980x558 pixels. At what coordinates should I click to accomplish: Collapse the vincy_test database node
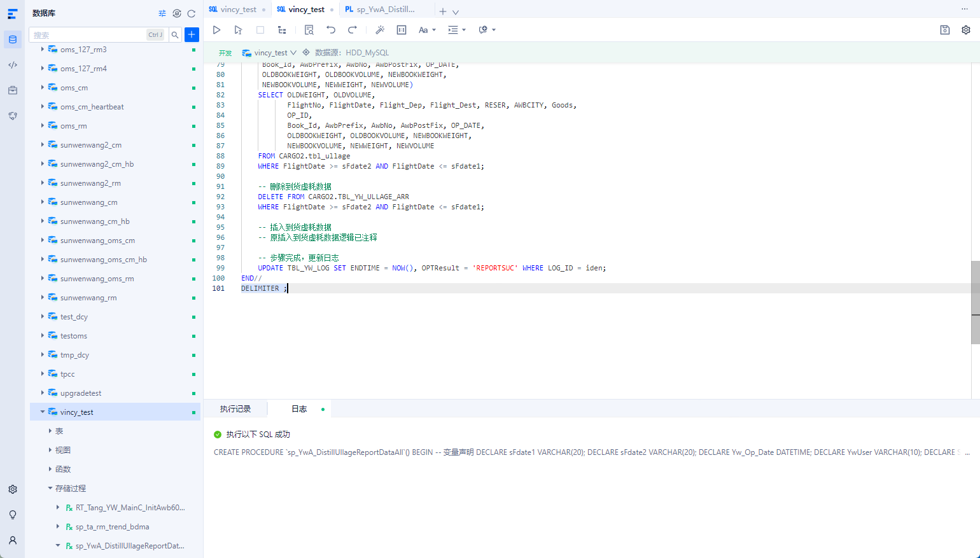coord(43,412)
